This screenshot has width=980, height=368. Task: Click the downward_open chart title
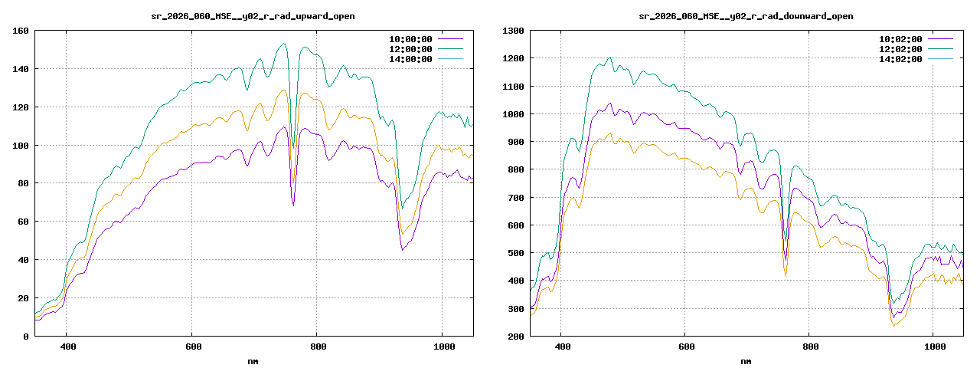pos(746,16)
